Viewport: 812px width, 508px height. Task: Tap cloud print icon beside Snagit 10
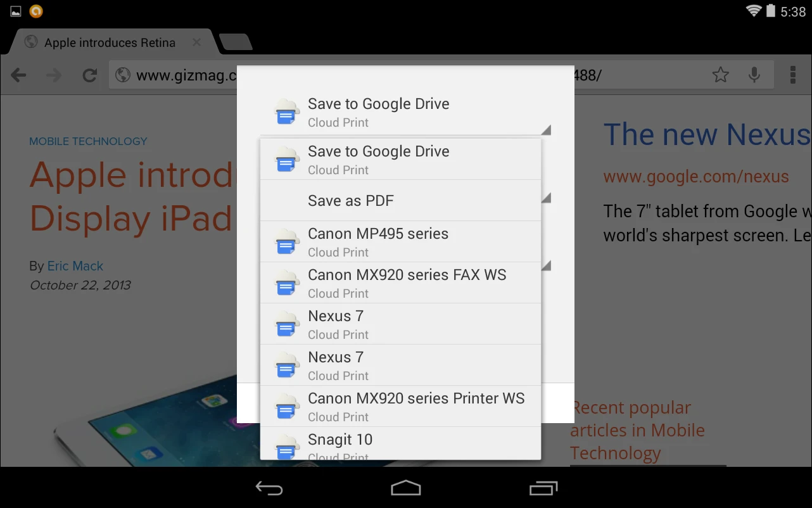[x=286, y=447]
